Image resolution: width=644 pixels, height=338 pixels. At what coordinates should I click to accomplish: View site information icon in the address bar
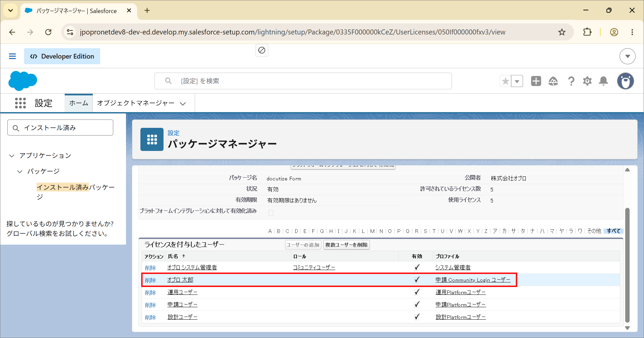70,32
